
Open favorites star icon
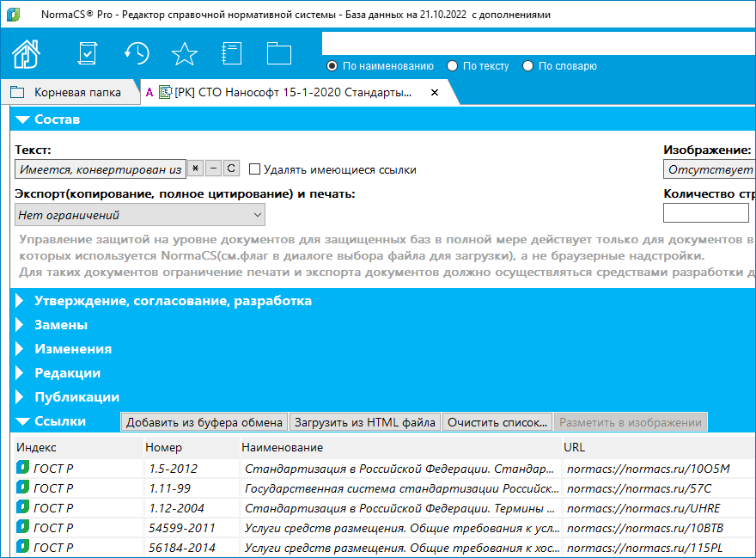pyautogui.click(x=184, y=53)
